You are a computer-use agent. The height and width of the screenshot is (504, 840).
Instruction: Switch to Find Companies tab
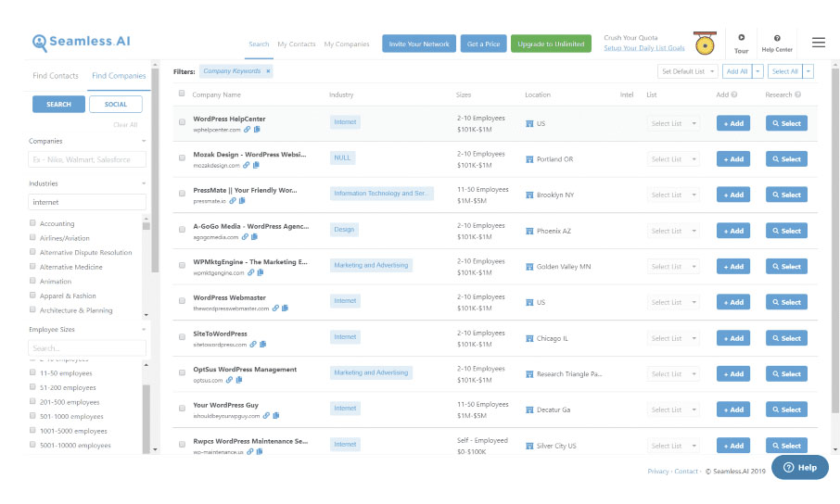coord(119,76)
